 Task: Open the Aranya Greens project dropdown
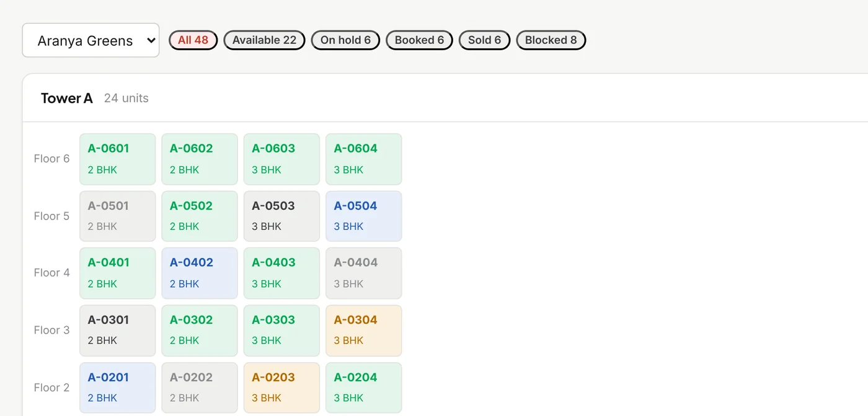click(x=91, y=40)
